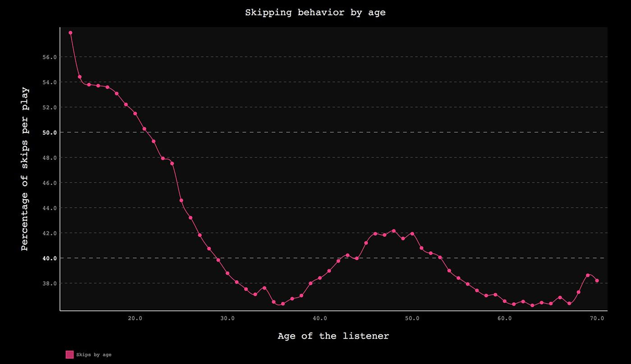The width and height of the screenshot is (631, 364).
Task: Select the "Percentage of skips per play" axis title
Action: coord(25,169)
